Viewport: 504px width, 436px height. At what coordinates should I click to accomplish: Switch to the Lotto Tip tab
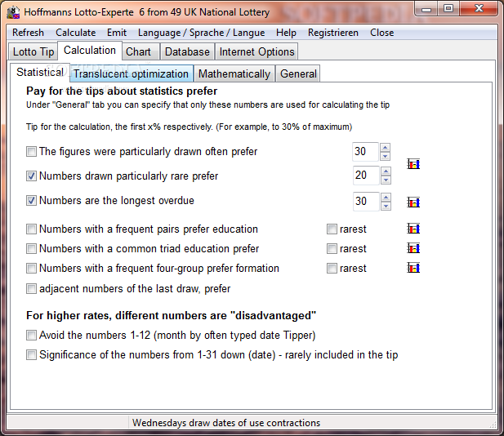(33, 51)
